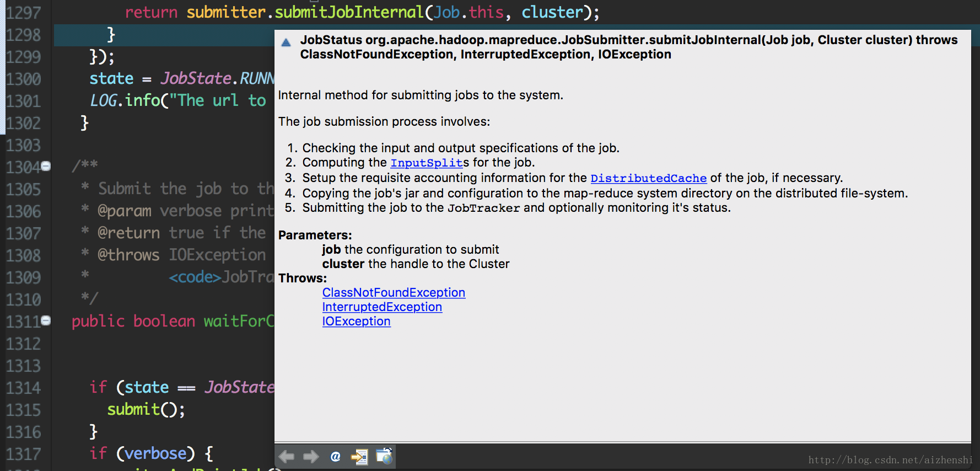Show in Javadoc view using @ icon
This screenshot has width=980, height=471.
point(335,456)
